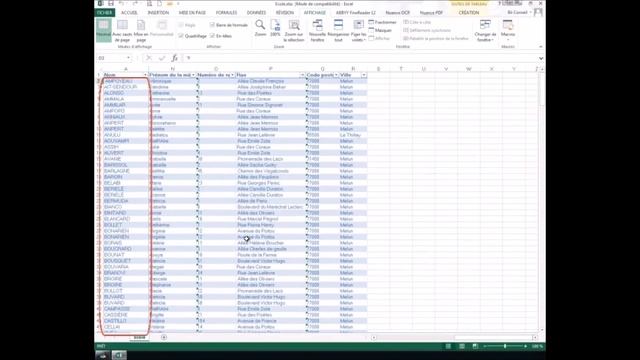Screen dimensions: 640x360
Task: Click the Excel app icon in title bar
Action: tap(100, 4)
